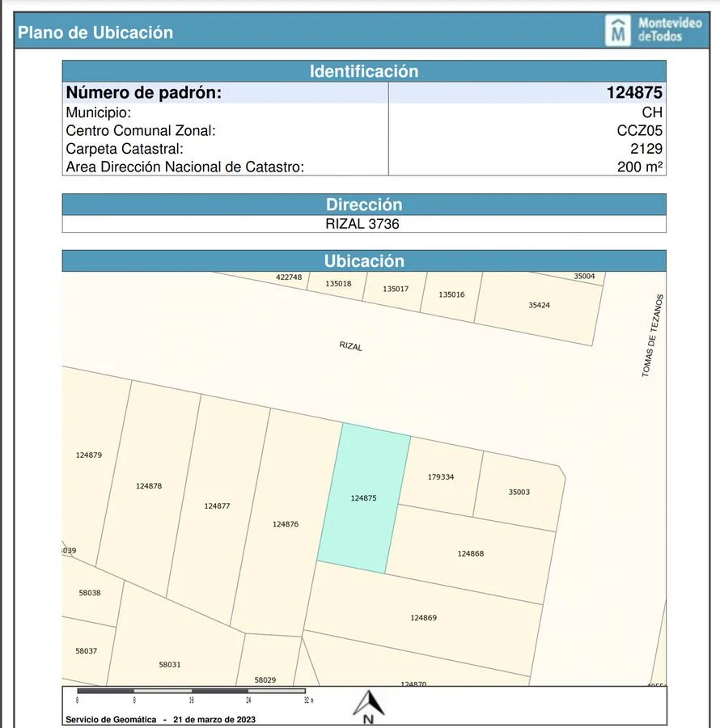Click the Ubicación section header
The height and width of the screenshot is (728, 720).
tap(364, 261)
